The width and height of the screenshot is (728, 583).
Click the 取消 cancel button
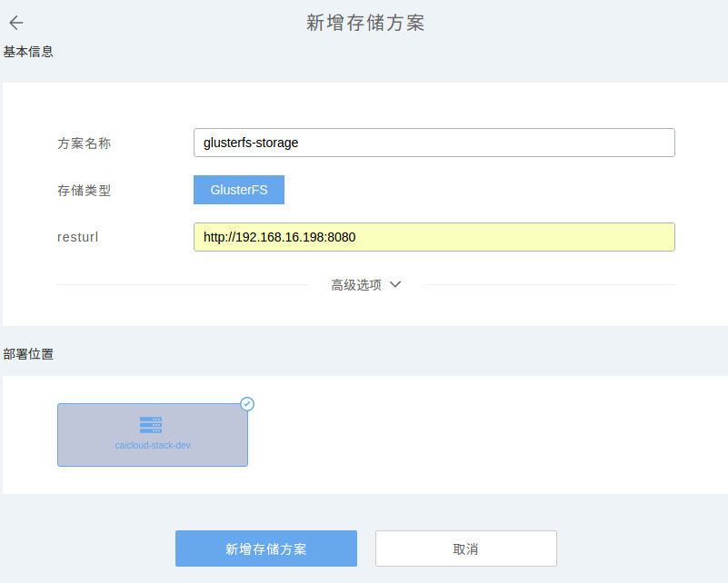pyautogui.click(x=465, y=548)
